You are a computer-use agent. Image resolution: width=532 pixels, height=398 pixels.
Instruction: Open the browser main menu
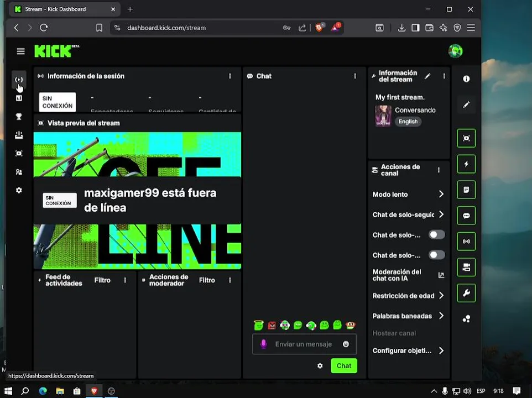(471, 28)
